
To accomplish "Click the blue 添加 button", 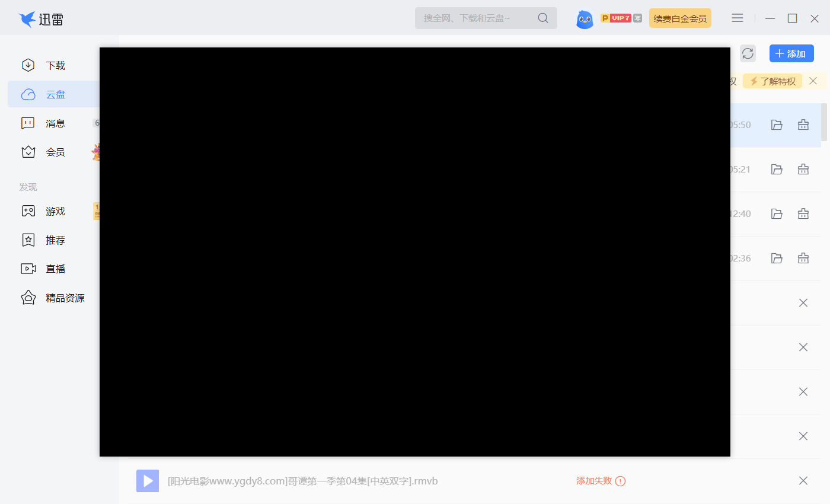I will click(791, 53).
